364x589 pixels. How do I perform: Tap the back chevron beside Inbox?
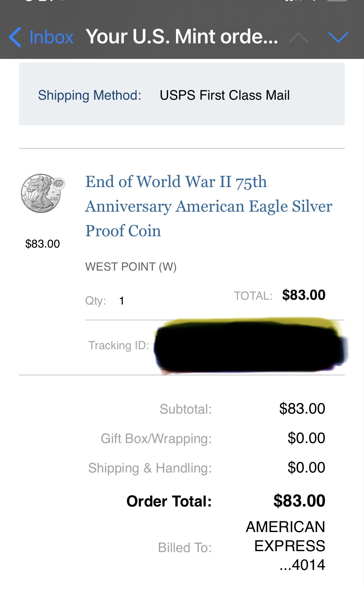pyautogui.click(x=15, y=37)
